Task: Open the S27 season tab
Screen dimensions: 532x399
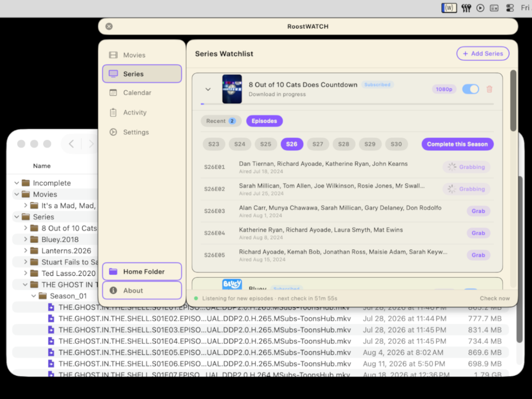Action: tap(318, 144)
